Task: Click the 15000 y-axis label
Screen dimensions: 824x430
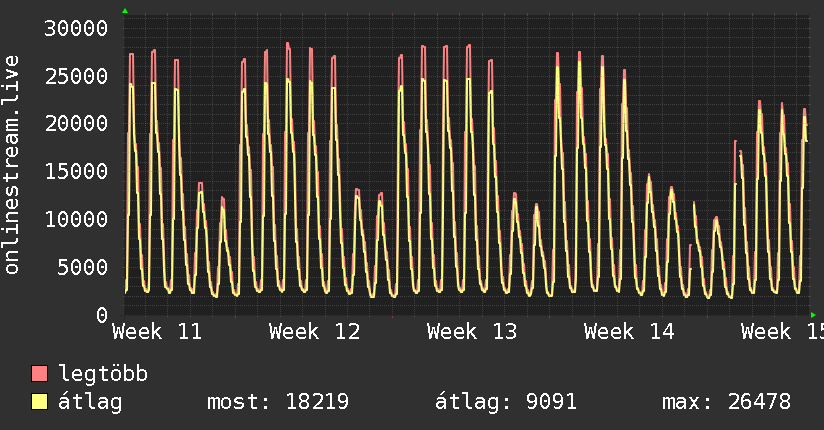Action: point(76,171)
